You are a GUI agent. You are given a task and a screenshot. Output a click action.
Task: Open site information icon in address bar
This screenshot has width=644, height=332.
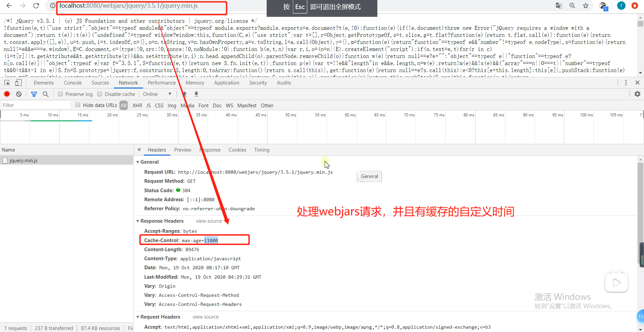(53, 6)
